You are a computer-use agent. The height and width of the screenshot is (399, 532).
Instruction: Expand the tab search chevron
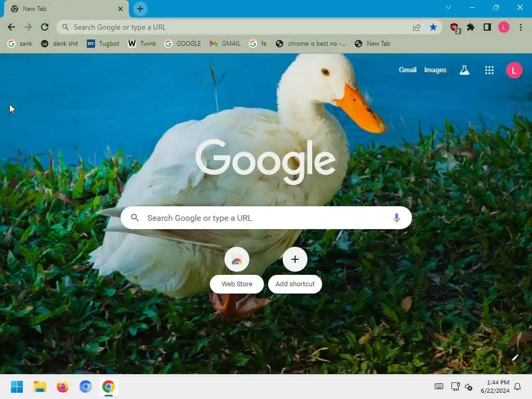point(448,7)
